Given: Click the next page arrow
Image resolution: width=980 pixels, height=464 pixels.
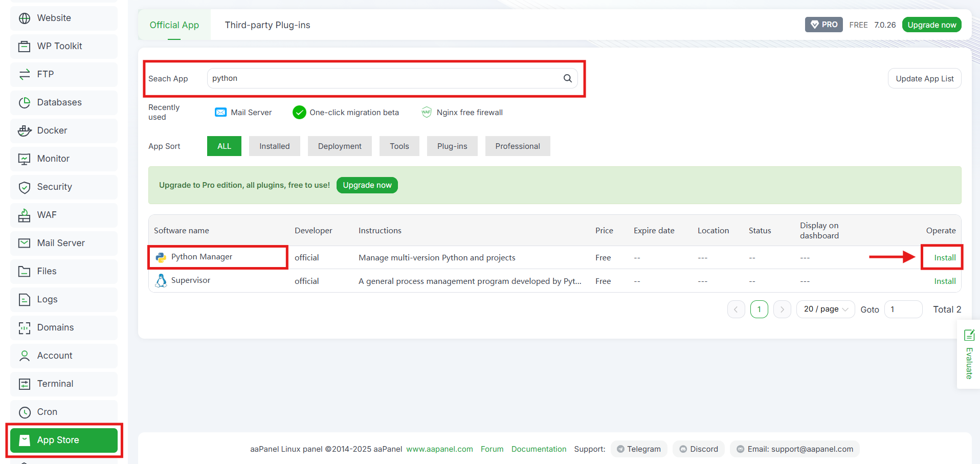Looking at the screenshot, I should [782, 309].
